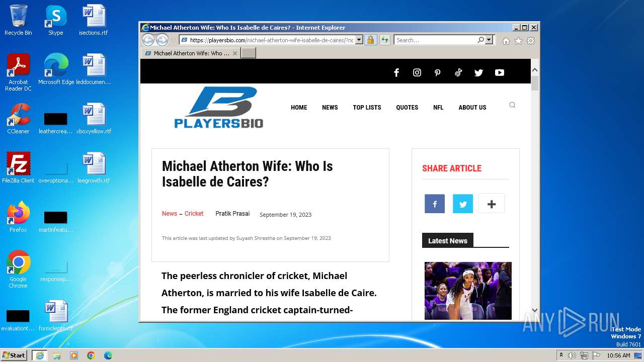This screenshot has width=644, height=362.
Task: Open the NEWS menu item
Action: (330, 108)
